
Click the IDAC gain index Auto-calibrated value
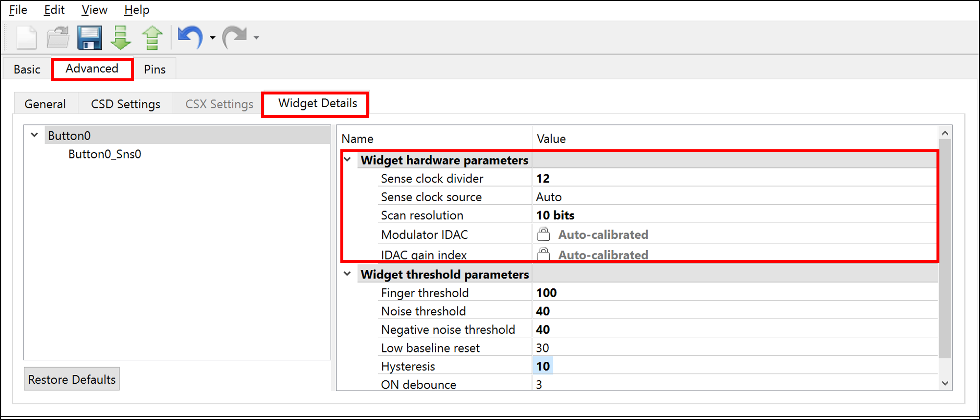[x=603, y=255]
